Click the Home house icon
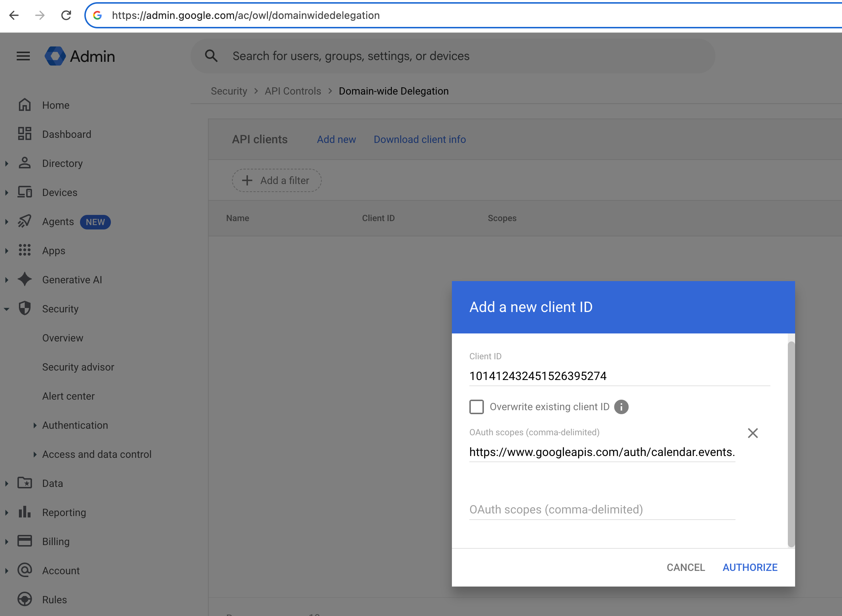842x616 pixels. pos(25,105)
